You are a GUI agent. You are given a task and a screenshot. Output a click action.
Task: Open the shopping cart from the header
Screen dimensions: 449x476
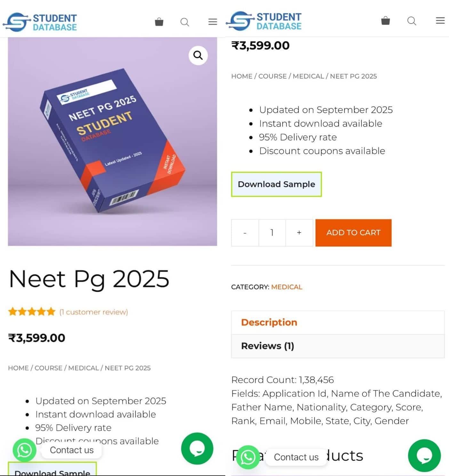coord(159,22)
